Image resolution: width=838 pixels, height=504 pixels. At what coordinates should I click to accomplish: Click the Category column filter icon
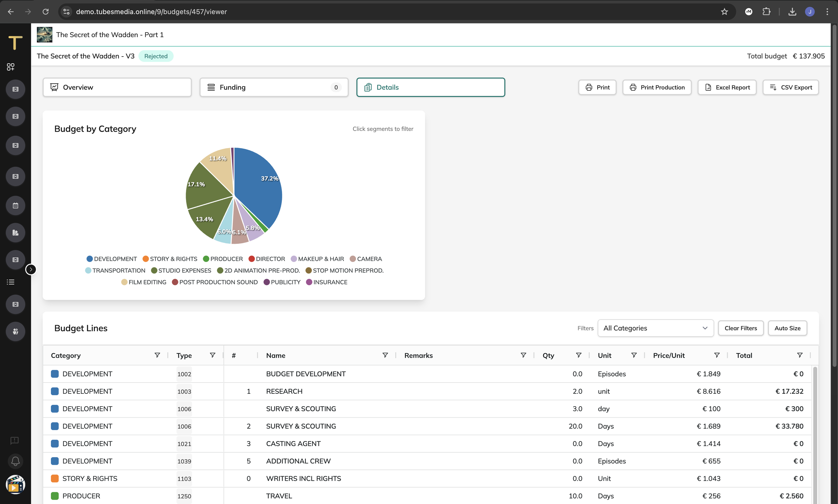tap(157, 355)
